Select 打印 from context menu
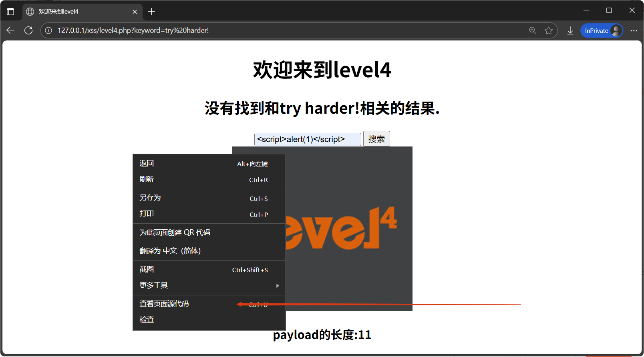The image size is (644, 357). [x=209, y=214]
